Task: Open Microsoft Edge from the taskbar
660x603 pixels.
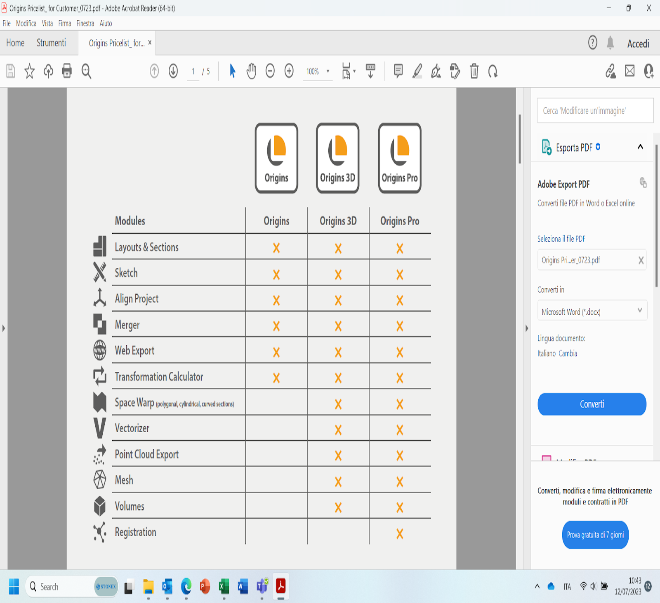Action: click(186, 586)
